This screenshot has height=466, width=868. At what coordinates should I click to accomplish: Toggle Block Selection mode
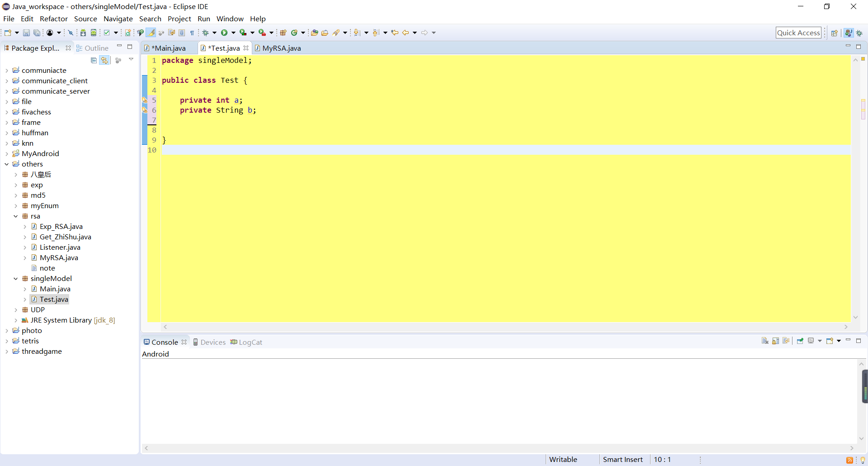[182, 33]
